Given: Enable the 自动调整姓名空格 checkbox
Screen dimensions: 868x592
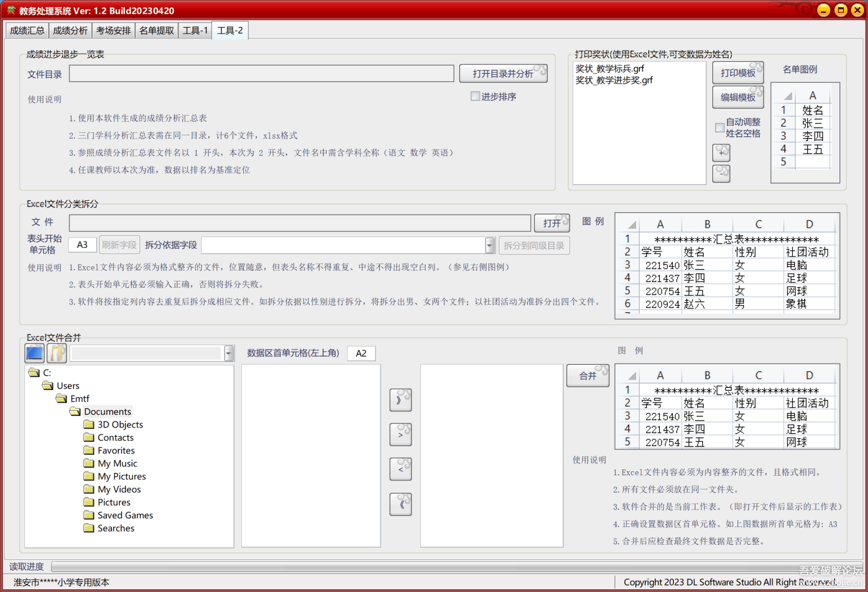Looking at the screenshot, I should pyautogui.click(x=719, y=128).
